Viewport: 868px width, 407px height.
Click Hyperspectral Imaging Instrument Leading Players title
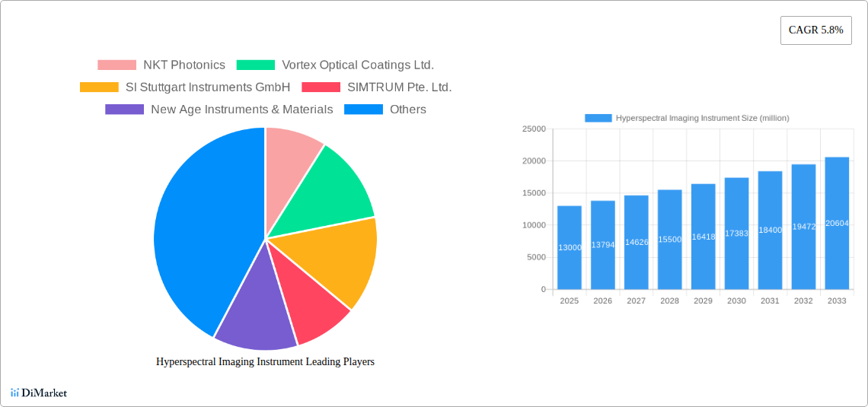point(265,362)
